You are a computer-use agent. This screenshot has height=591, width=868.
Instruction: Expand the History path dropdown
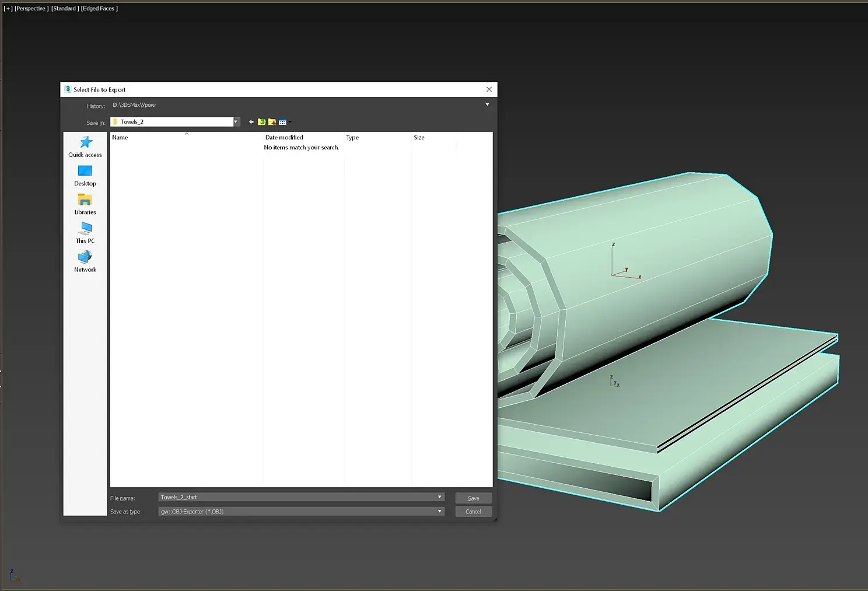click(487, 104)
